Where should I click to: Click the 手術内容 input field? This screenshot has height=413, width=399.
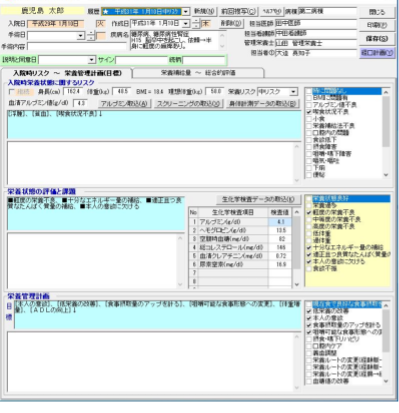point(78,46)
